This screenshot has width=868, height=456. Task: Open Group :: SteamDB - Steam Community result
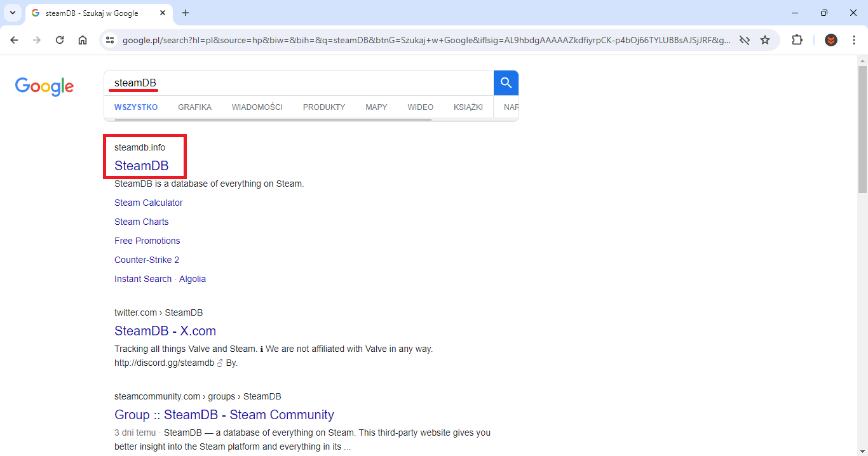(x=224, y=415)
